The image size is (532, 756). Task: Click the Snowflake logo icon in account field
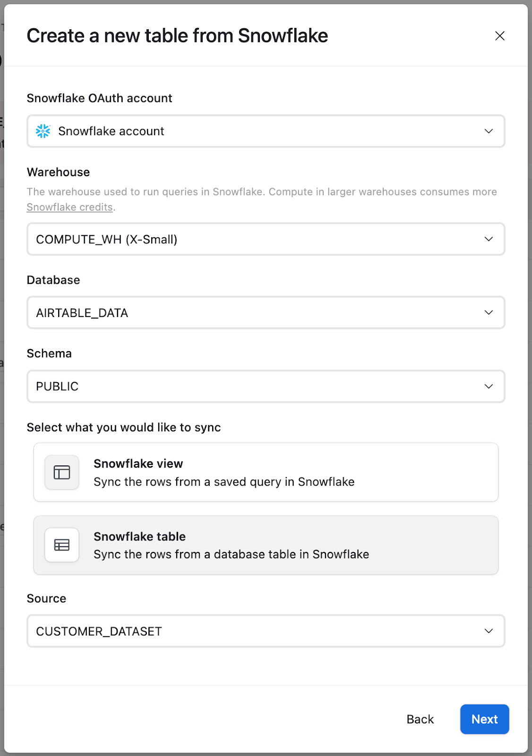coord(43,131)
